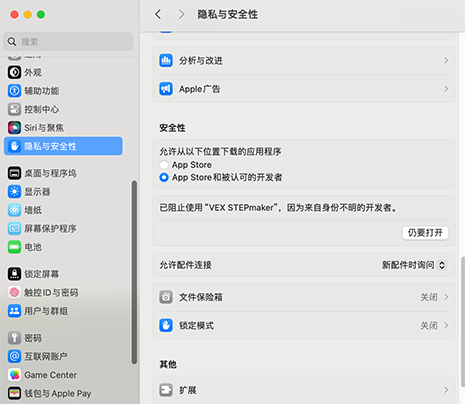Open the 触控ID与密码 fingerprint icon
465x404 pixels.
(x=14, y=292)
